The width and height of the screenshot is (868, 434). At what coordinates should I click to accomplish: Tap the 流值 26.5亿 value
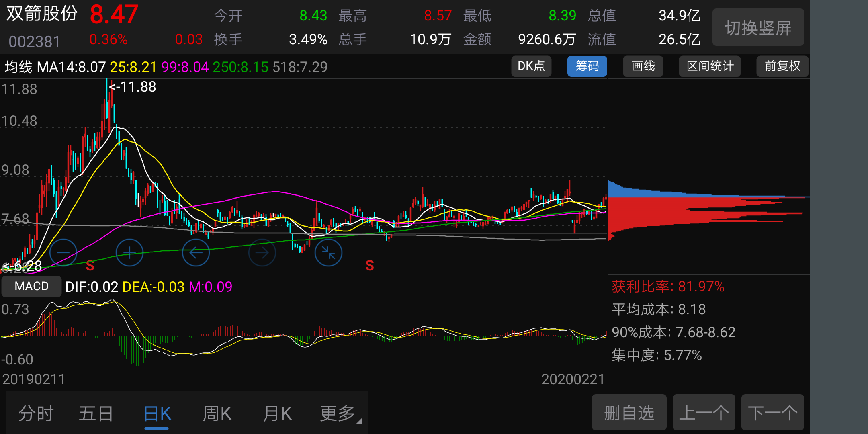pos(679,39)
